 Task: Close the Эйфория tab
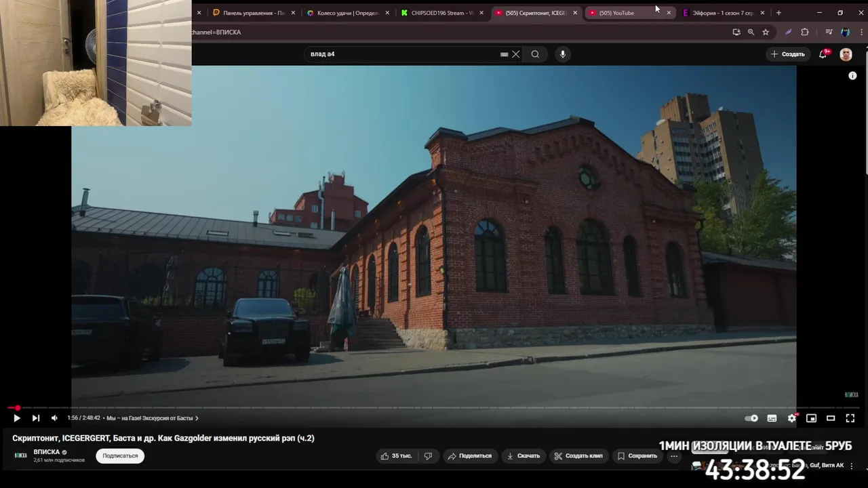coord(763,13)
